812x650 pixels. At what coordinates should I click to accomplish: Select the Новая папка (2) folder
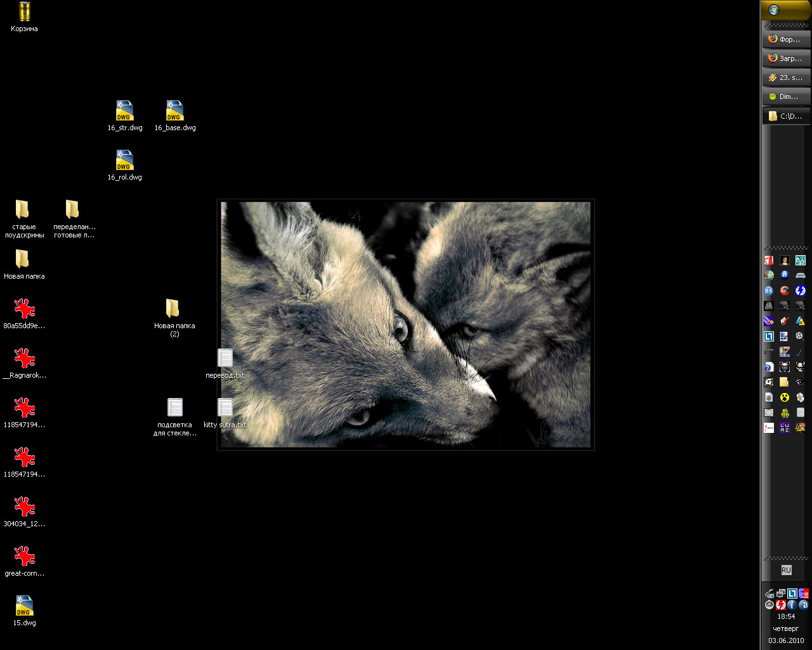pos(173,309)
